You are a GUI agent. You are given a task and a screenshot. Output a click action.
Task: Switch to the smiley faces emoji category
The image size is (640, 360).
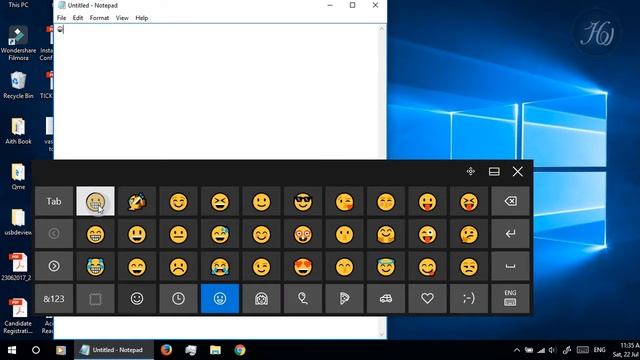(x=137, y=299)
